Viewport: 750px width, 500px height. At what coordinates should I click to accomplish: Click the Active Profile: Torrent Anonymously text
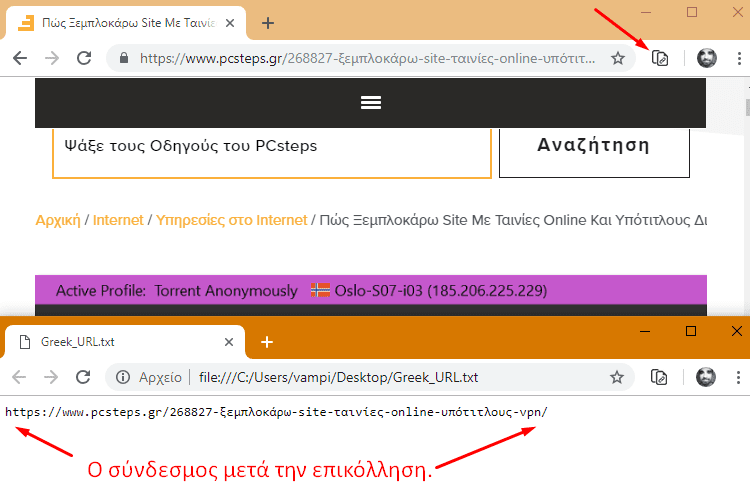tap(176, 291)
